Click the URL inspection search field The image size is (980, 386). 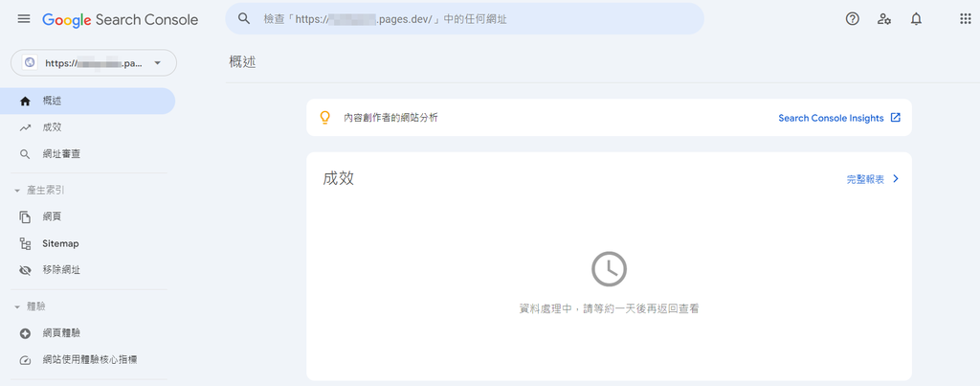coord(464,19)
